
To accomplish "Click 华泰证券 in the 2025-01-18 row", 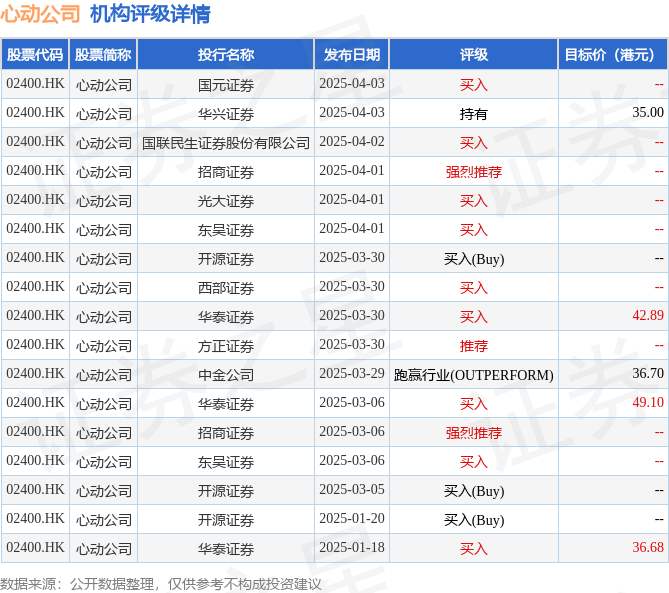I will click(x=226, y=549).
